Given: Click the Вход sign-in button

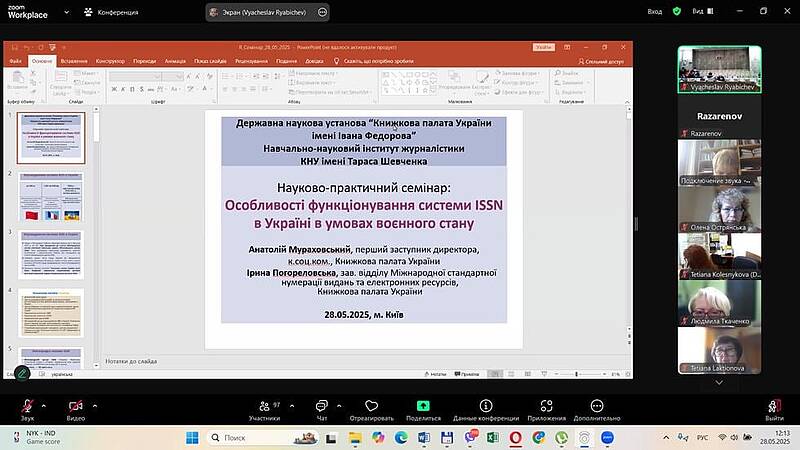Looking at the screenshot, I should [655, 11].
